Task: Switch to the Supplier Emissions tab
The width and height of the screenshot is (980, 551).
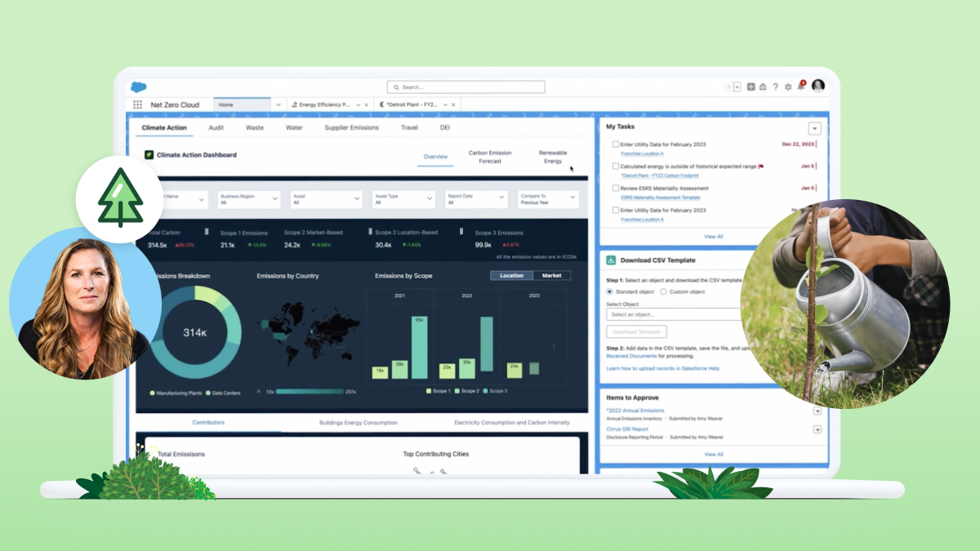Action: (x=351, y=127)
